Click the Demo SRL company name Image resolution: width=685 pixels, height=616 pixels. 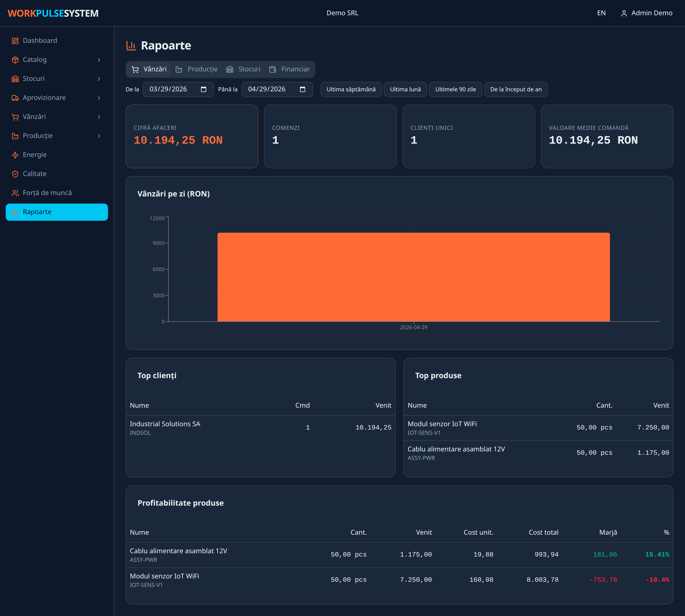tap(342, 13)
